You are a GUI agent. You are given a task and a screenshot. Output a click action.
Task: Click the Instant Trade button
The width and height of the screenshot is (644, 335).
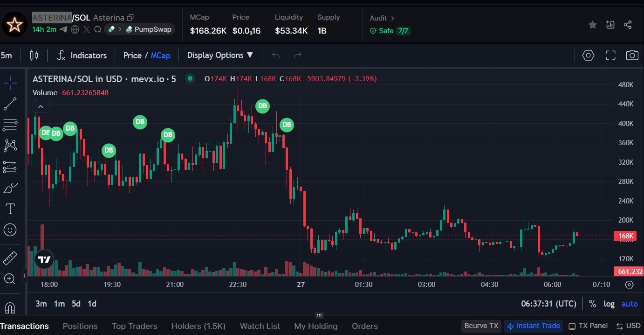point(533,326)
